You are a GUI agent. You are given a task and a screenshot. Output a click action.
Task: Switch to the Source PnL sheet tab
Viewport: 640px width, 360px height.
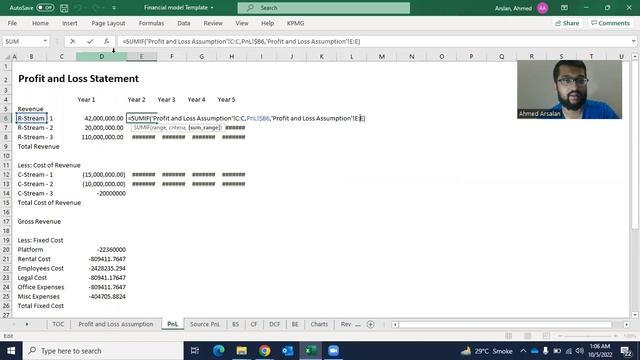click(205, 324)
